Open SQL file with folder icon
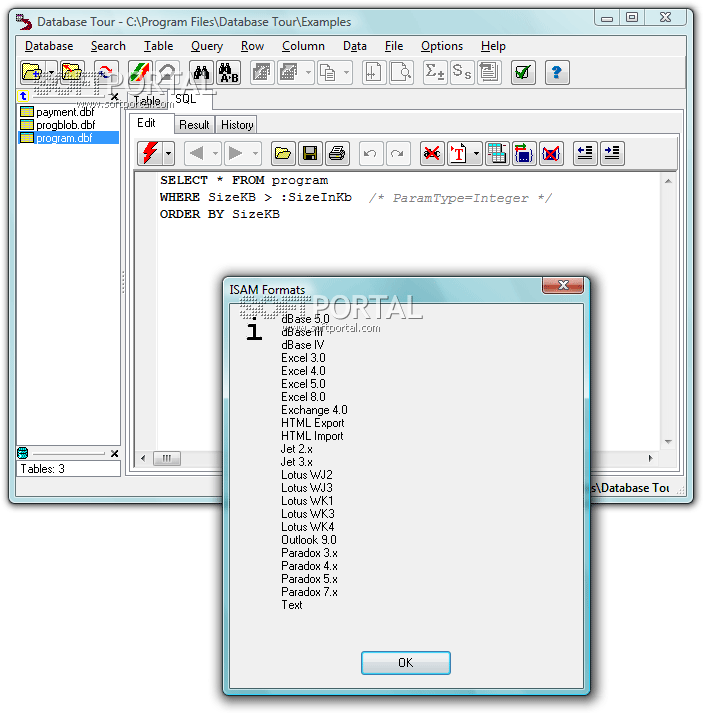 pos(283,153)
